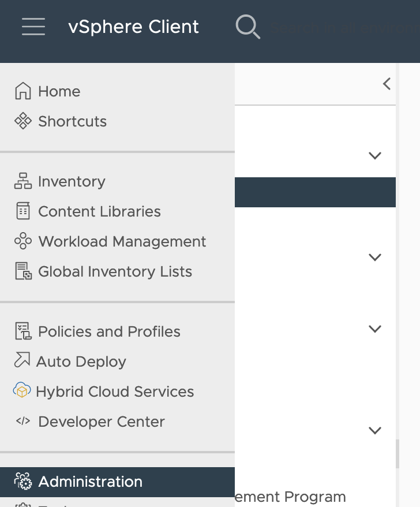The image size is (420, 507).
Task: Click the Home house icon
Action: click(x=23, y=91)
